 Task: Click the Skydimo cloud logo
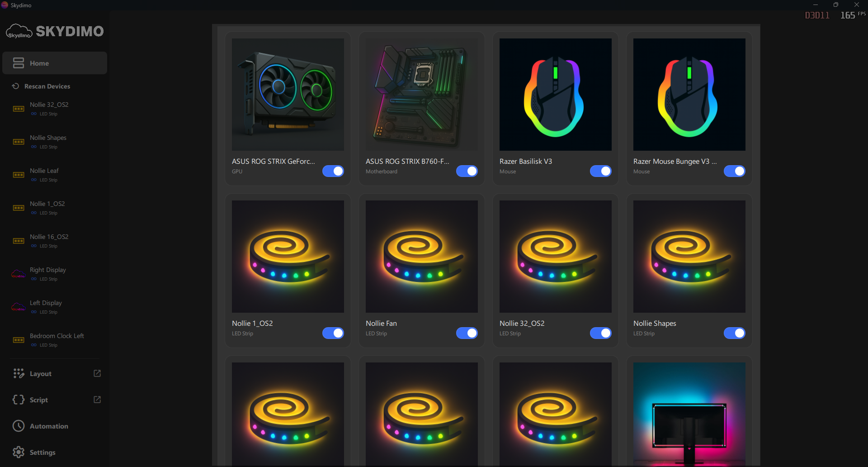19,31
